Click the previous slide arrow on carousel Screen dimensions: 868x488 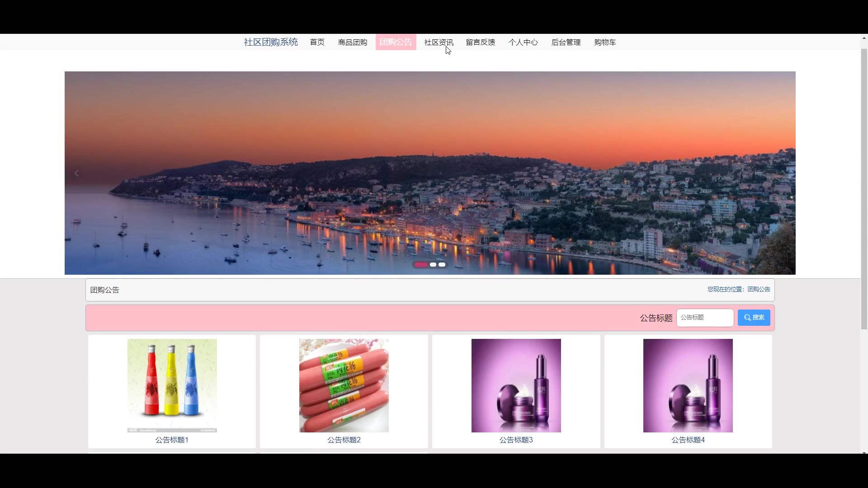(x=76, y=174)
